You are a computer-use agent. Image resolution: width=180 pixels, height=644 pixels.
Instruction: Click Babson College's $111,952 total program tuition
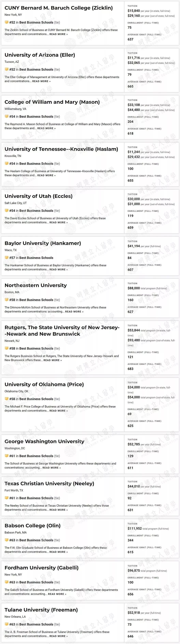[x=135, y=529]
